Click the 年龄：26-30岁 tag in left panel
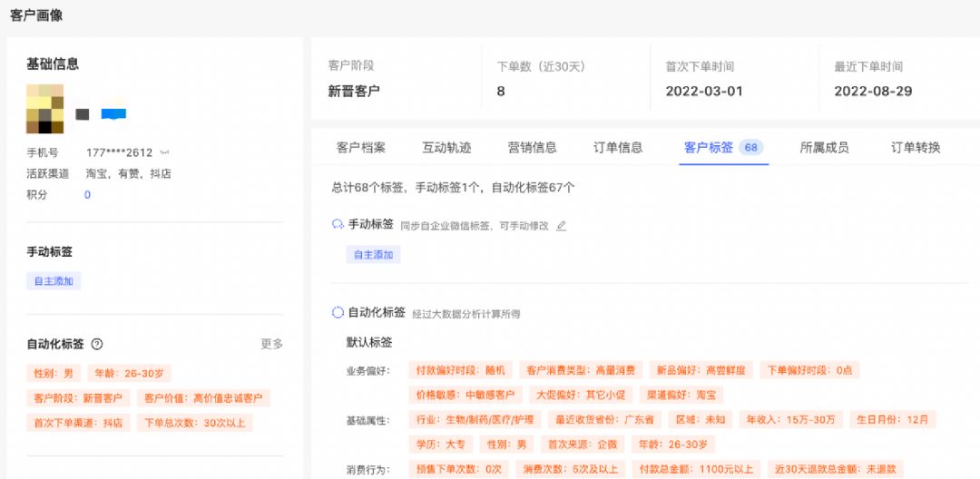The width and height of the screenshot is (980, 479). [x=130, y=374]
